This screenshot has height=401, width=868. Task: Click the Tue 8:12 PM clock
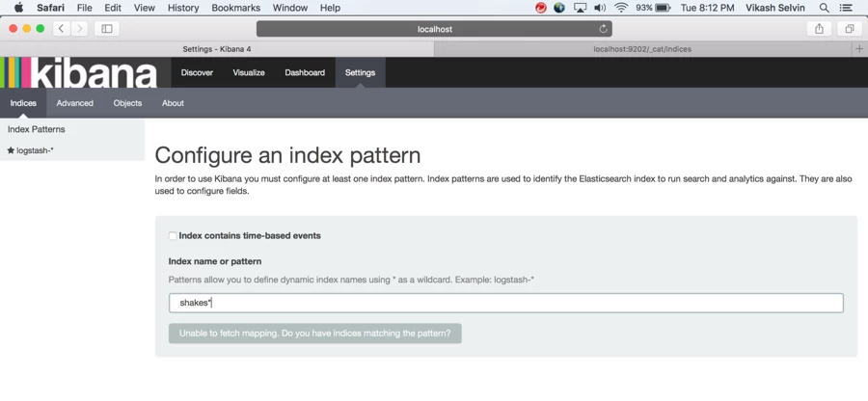click(707, 8)
